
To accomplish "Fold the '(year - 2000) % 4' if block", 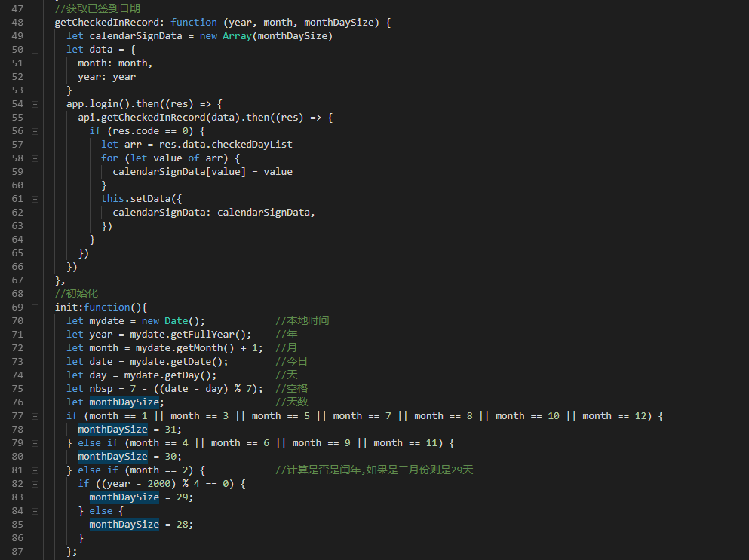I will 35,484.
